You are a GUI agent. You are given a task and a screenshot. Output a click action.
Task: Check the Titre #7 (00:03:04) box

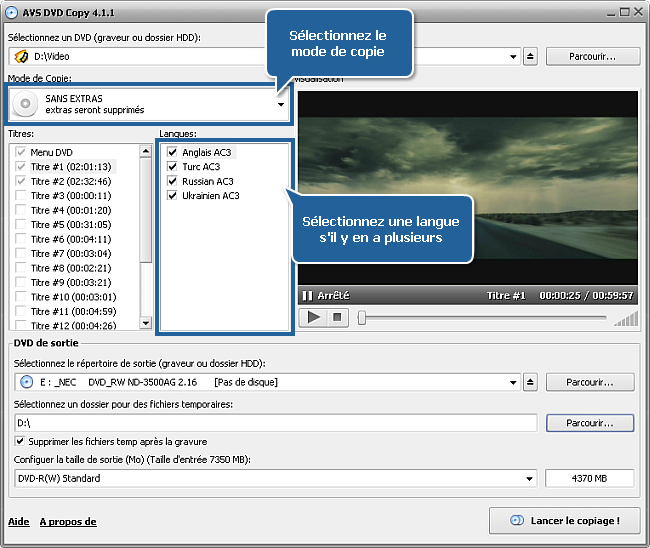click(x=20, y=253)
